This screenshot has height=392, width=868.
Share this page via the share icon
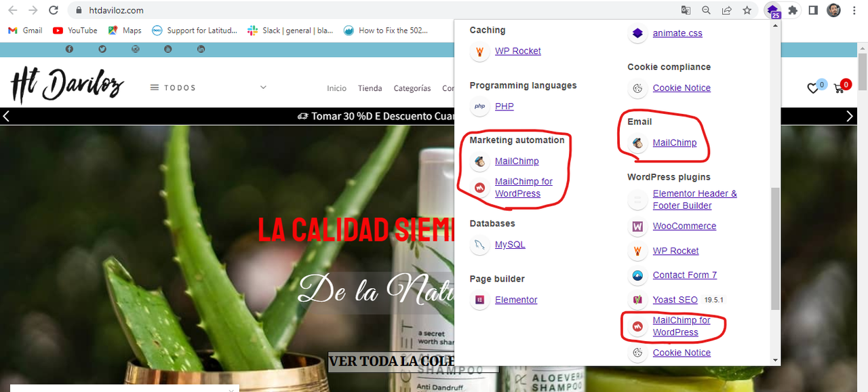(x=726, y=10)
